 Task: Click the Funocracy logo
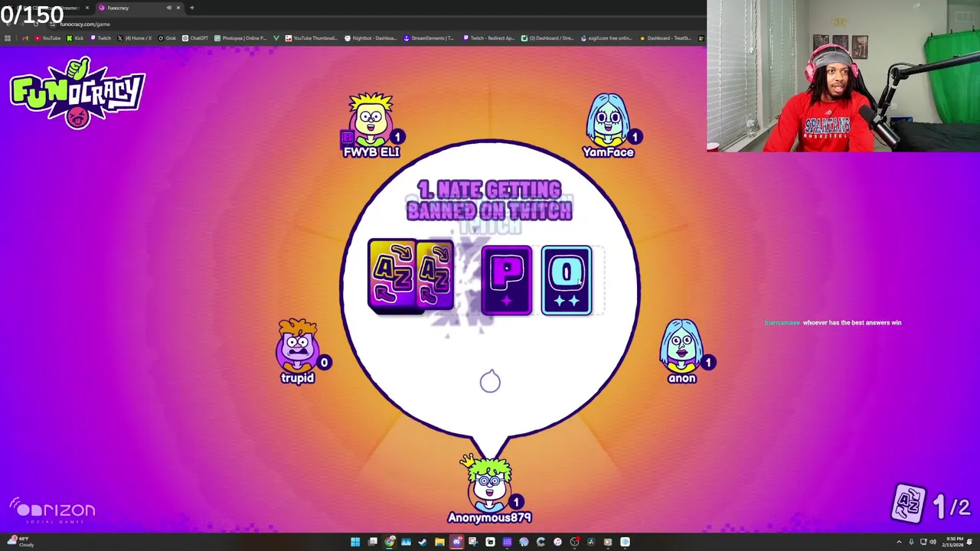point(77,93)
